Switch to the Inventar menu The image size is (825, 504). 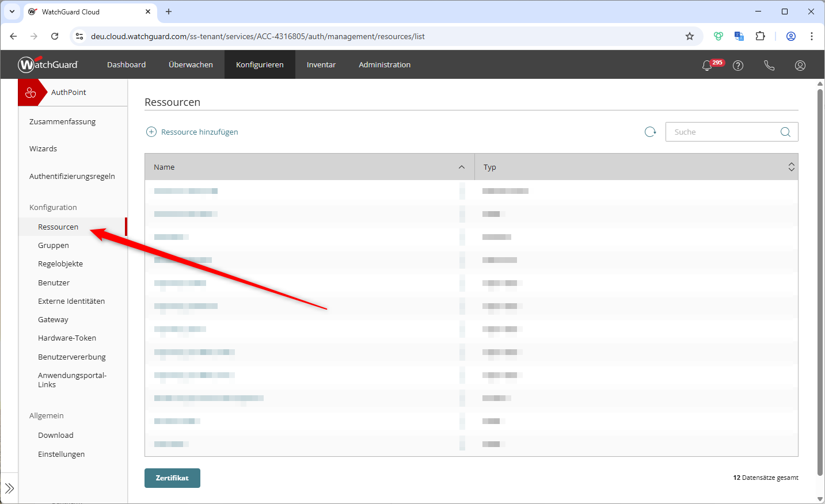321,65
